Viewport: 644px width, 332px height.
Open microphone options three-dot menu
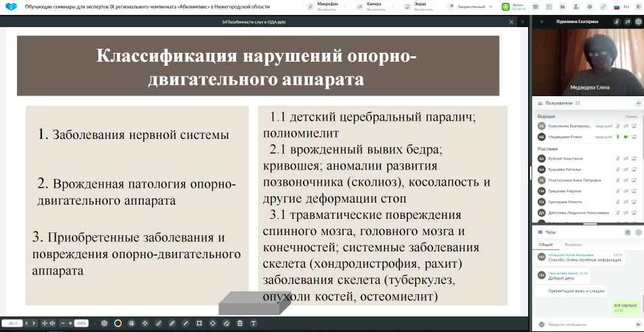pos(346,7)
